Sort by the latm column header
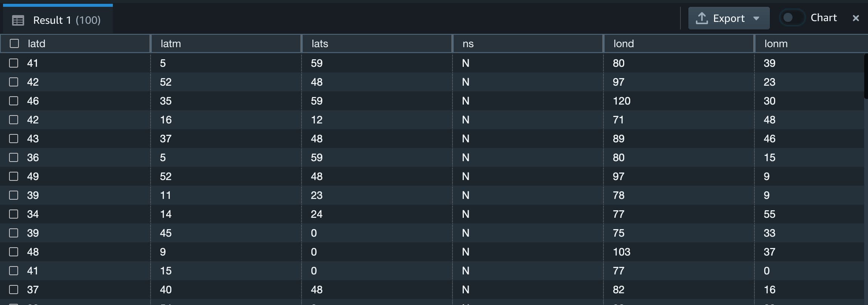Viewport: 868px width, 305px height. 171,44
